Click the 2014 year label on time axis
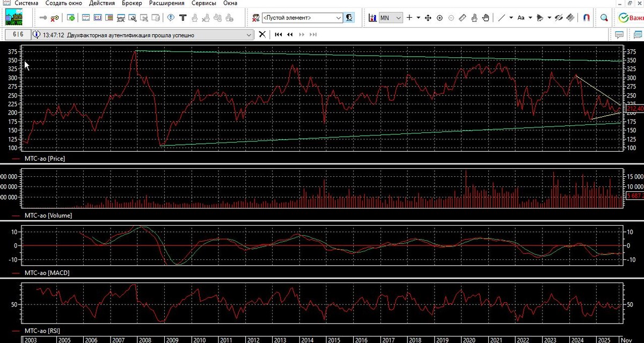The height and width of the screenshot is (343, 644). (308, 340)
